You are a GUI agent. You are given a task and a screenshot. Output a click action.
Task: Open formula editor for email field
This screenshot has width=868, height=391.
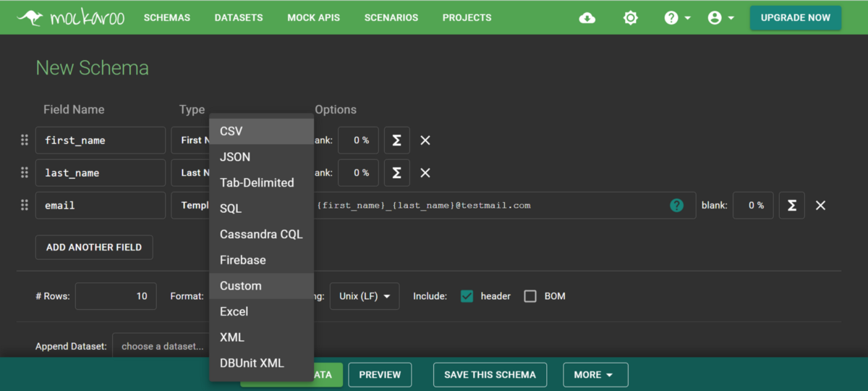point(791,206)
